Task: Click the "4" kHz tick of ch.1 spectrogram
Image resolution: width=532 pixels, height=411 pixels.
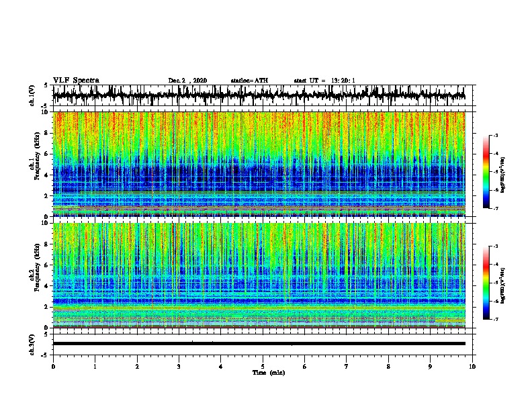Action: (x=47, y=175)
